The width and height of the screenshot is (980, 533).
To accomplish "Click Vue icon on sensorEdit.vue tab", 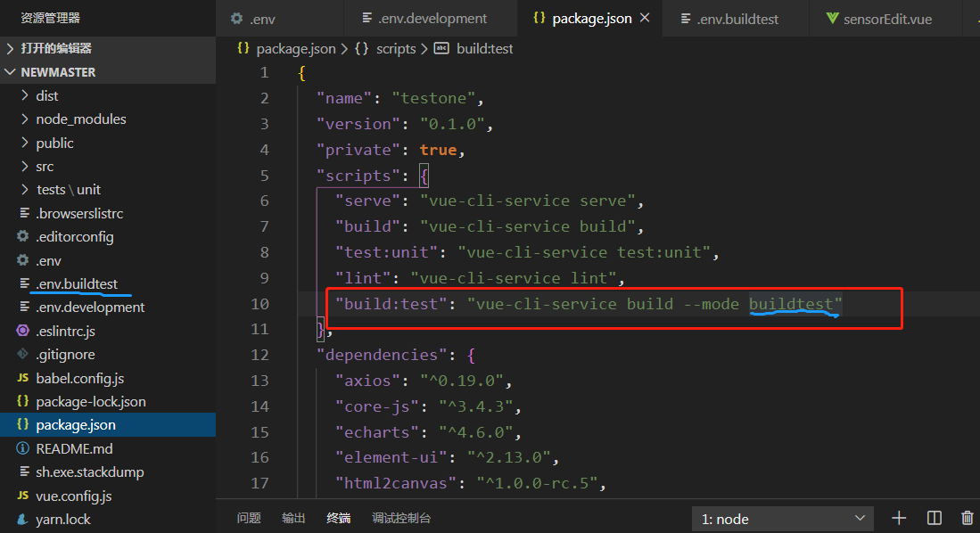I will (832, 19).
